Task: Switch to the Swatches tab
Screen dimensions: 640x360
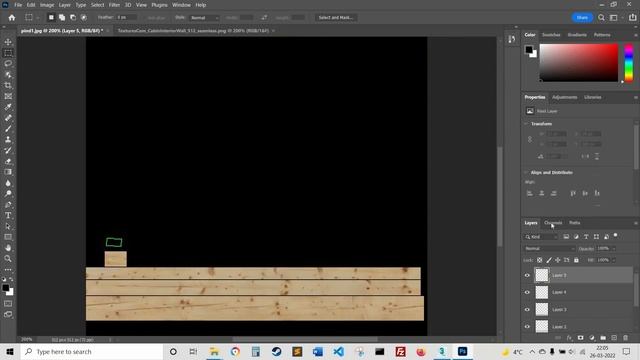Action: [551, 35]
